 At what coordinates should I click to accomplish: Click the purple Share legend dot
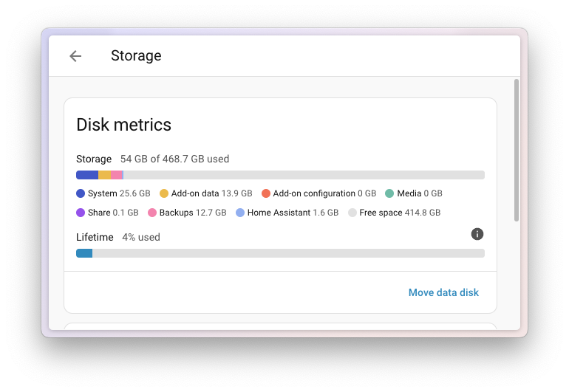81,213
